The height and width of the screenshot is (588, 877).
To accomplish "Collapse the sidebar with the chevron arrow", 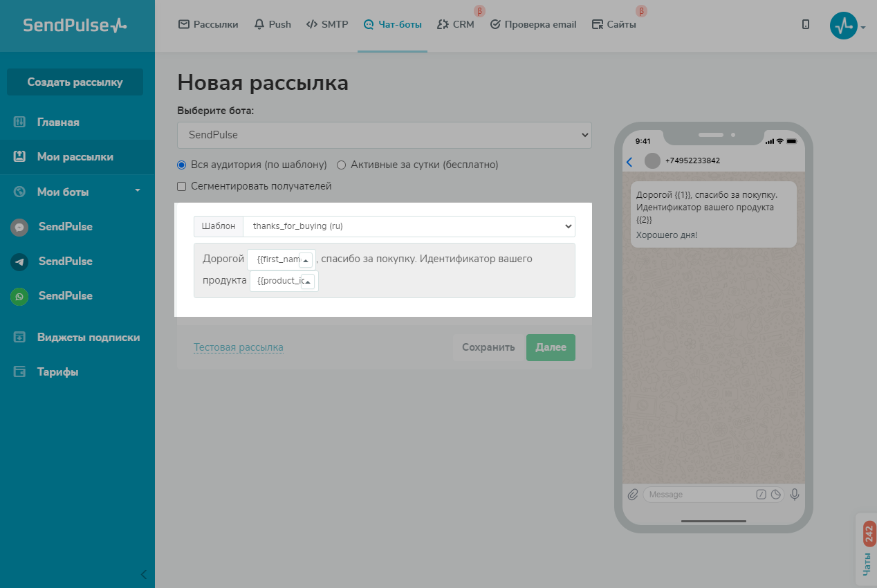I will tap(144, 574).
